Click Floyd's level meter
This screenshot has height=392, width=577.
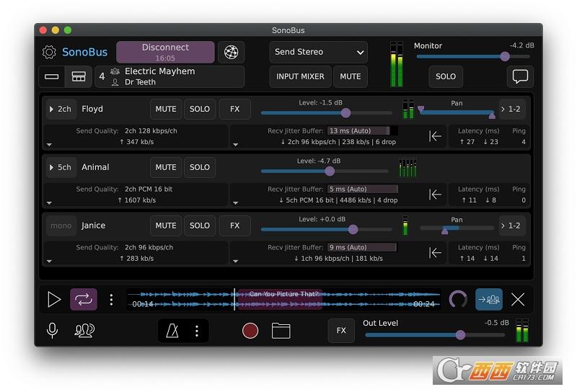pyautogui.click(x=408, y=109)
